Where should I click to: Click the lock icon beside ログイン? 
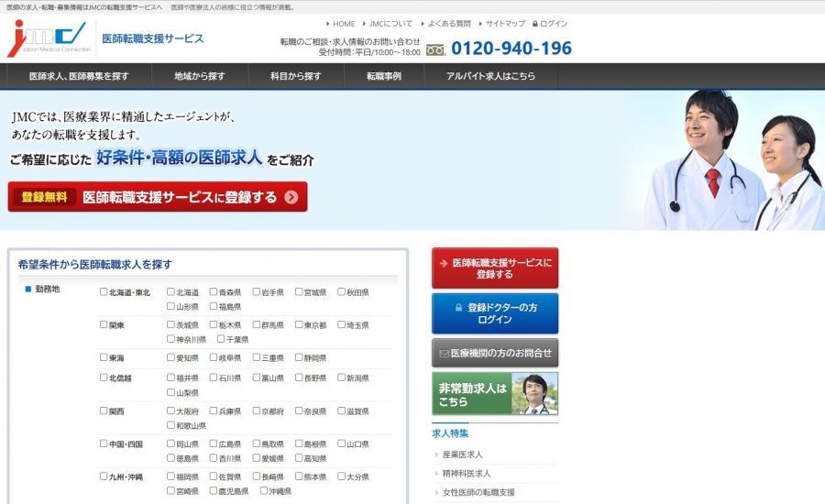pos(534,24)
